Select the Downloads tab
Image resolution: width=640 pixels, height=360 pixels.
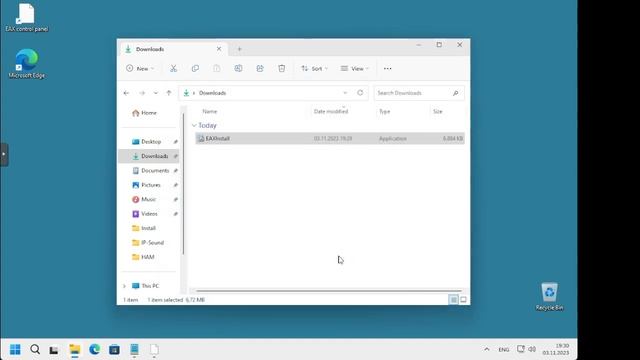click(173, 49)
